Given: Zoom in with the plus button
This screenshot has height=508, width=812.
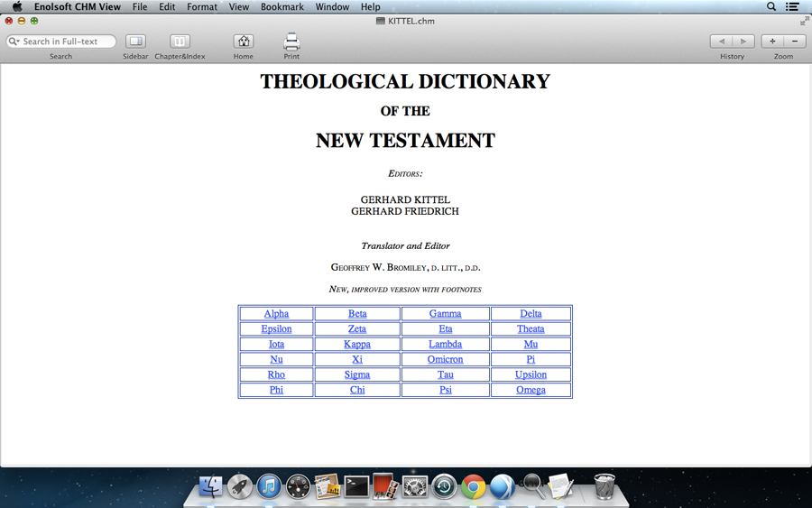Looking at the screenshot, I should click(772, 42).
